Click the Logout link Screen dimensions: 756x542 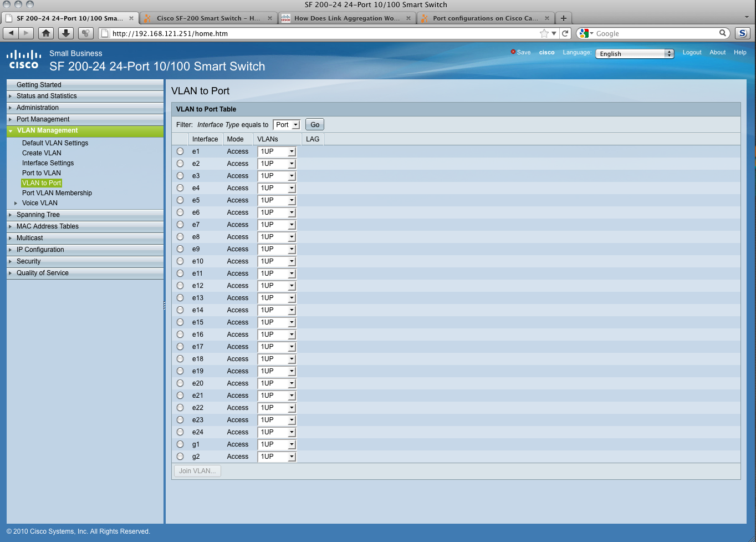(x=692, y=52)
